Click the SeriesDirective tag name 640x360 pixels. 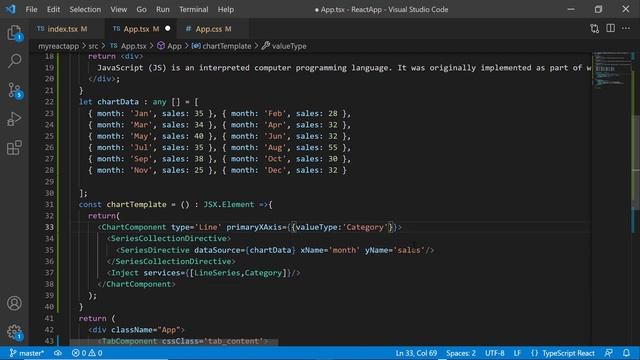(155, 250)
